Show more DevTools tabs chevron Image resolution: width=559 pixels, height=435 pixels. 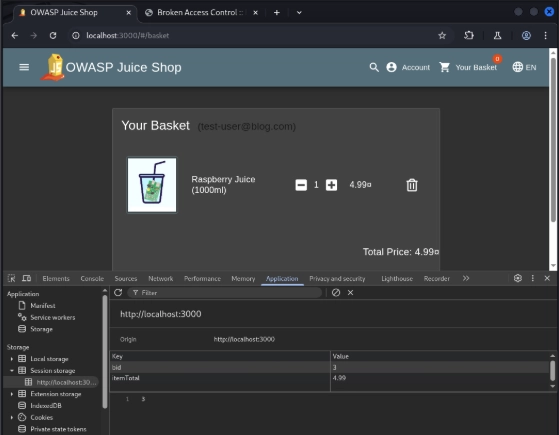click(x=466, y=278)
